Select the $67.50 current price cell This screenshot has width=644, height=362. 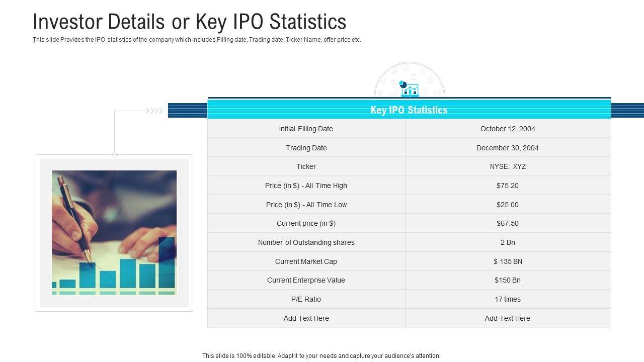[x=507, y=223]
